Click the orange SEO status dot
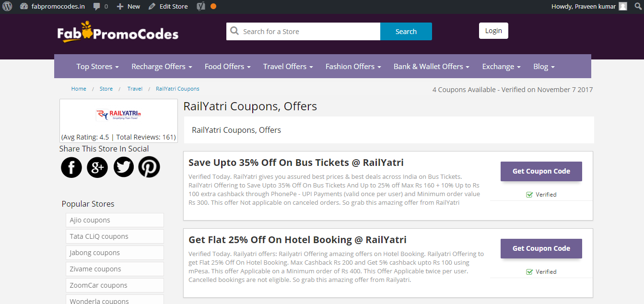 213,6
